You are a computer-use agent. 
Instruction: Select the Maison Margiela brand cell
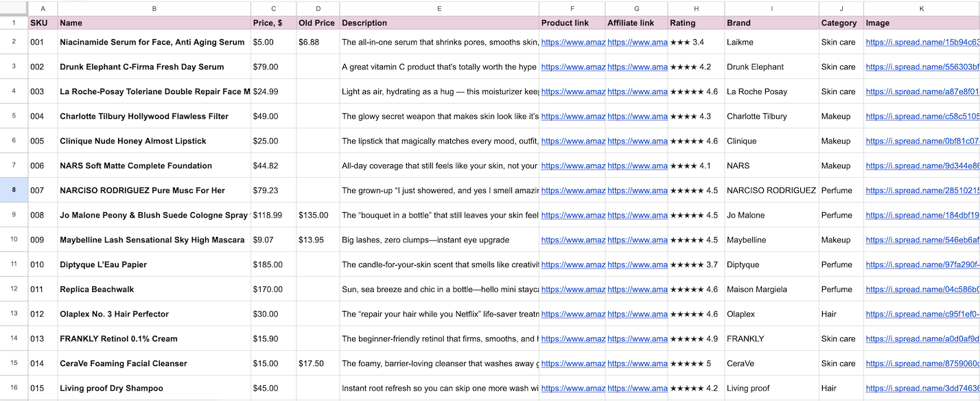tap(771, 289)
